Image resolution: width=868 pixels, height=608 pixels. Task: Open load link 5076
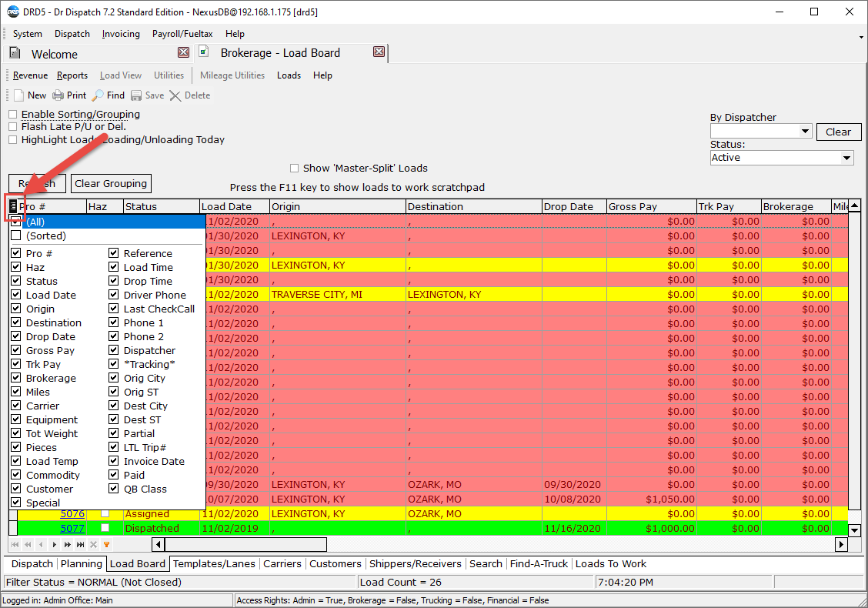coord(72,514)
